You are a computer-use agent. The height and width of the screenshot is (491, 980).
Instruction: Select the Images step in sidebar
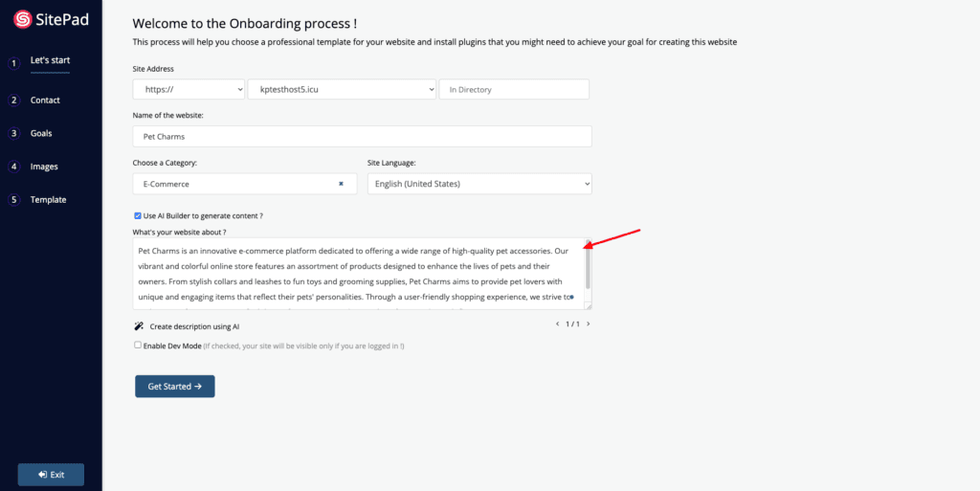[x=44, y=167]
